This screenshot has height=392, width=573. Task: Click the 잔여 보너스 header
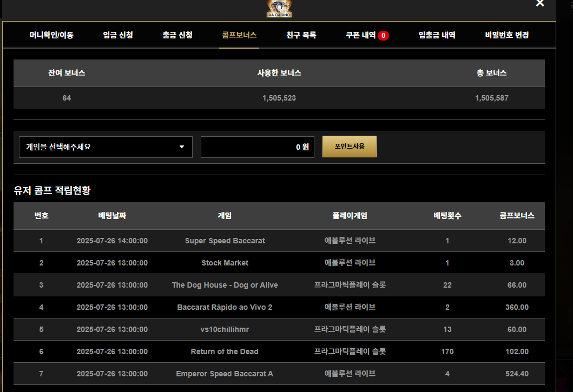click(67, 72)
